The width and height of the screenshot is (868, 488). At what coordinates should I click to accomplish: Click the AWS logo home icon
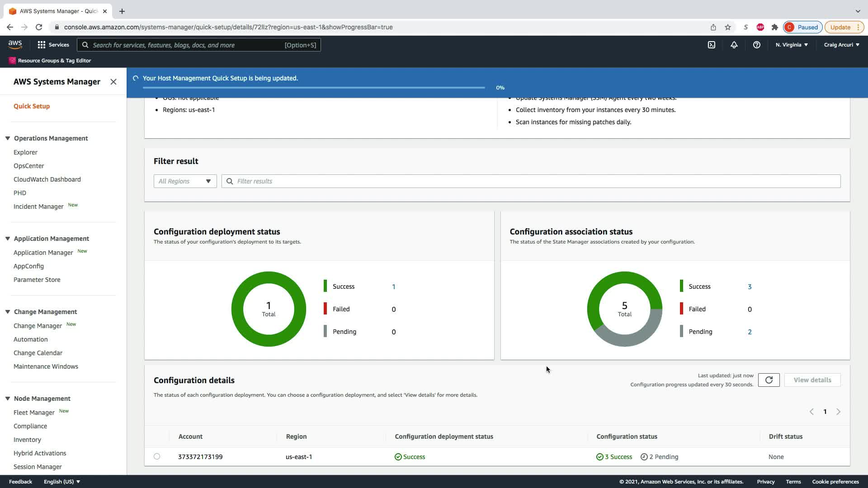point(15,44)
